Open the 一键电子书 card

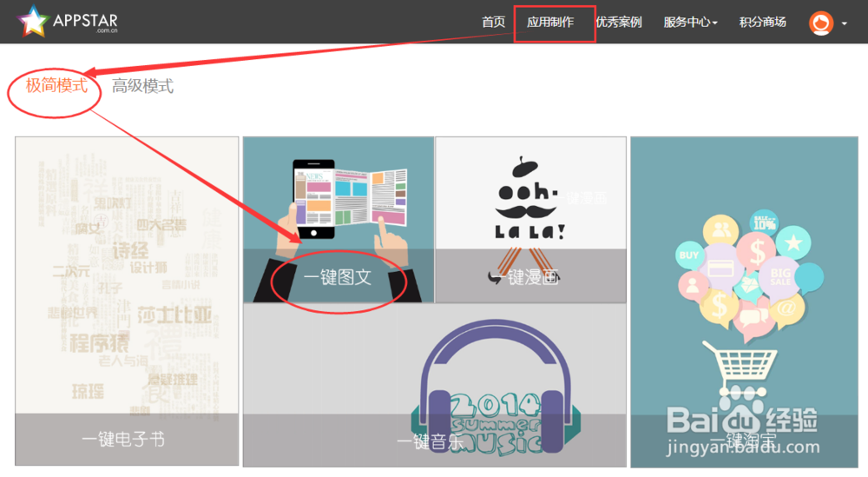[x=127, y=301]
